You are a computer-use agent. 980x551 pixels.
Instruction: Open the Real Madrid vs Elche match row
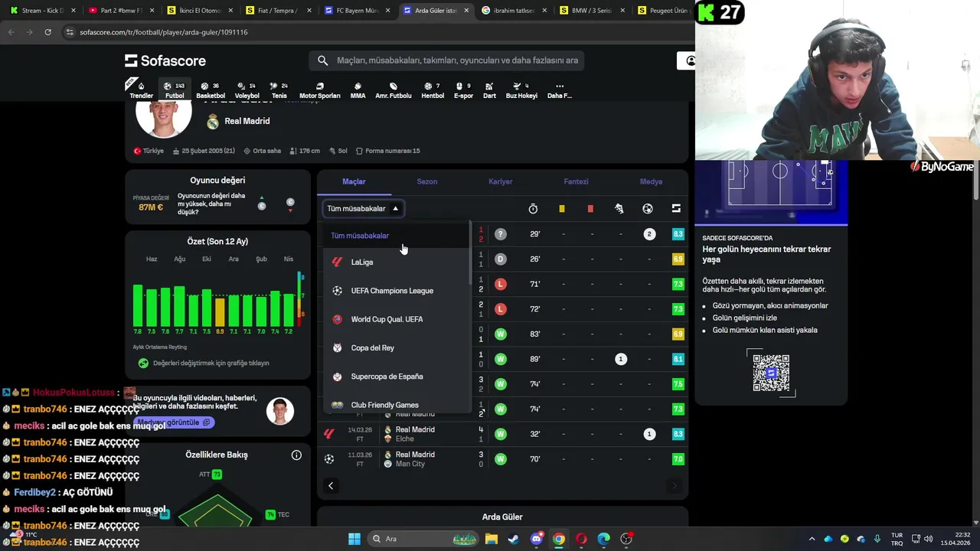coord(502,435)
